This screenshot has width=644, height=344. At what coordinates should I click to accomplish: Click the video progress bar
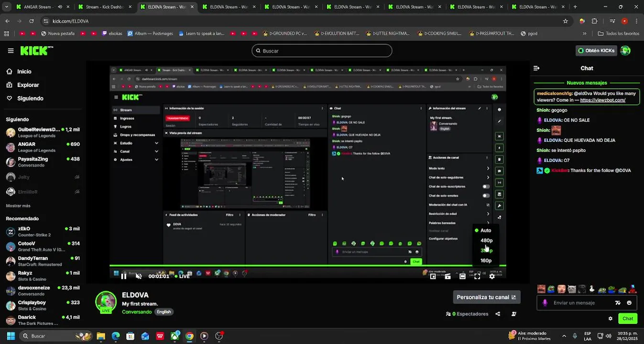(x=307, y=266)
